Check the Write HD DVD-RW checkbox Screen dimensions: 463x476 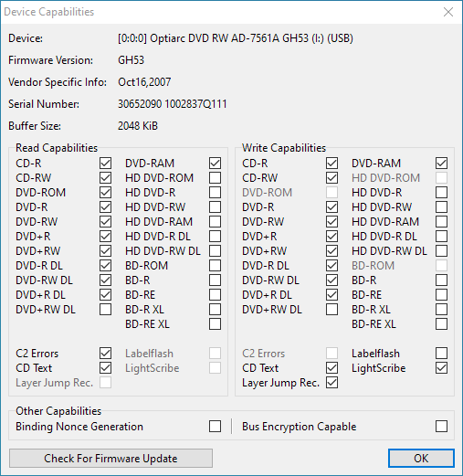[441, 207]
